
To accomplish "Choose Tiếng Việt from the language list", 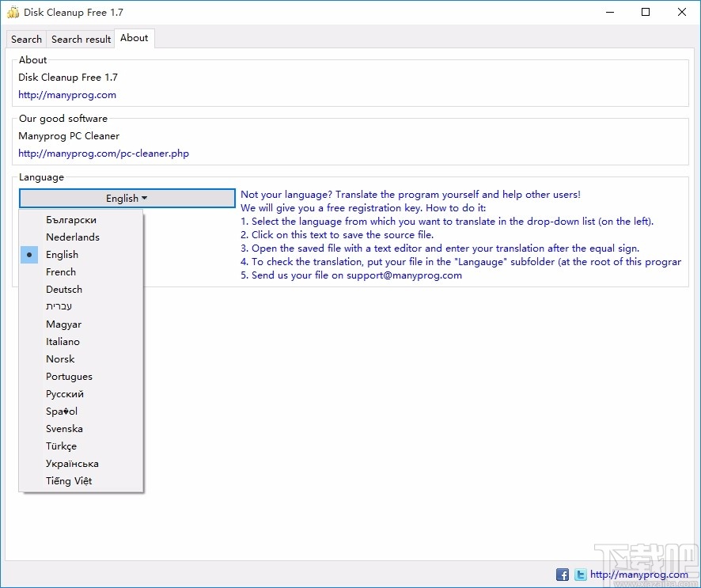I will coord(81,481).
